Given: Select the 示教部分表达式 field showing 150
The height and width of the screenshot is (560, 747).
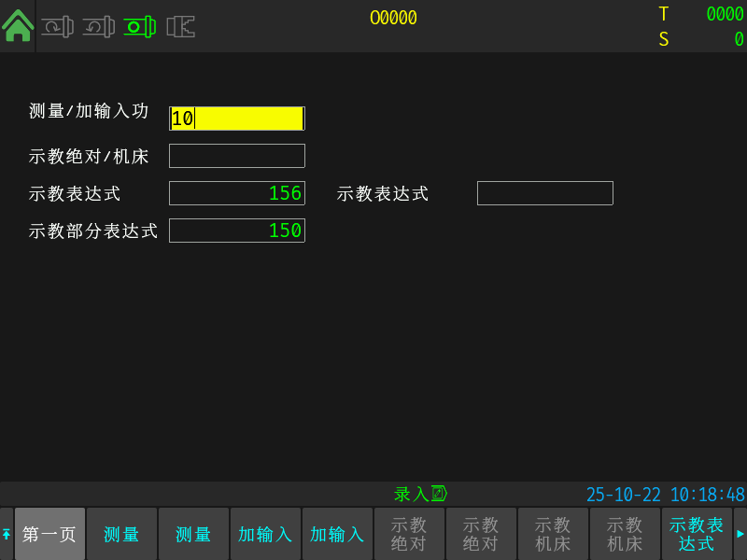Looking at the screenshot, I should coord(237,231).
